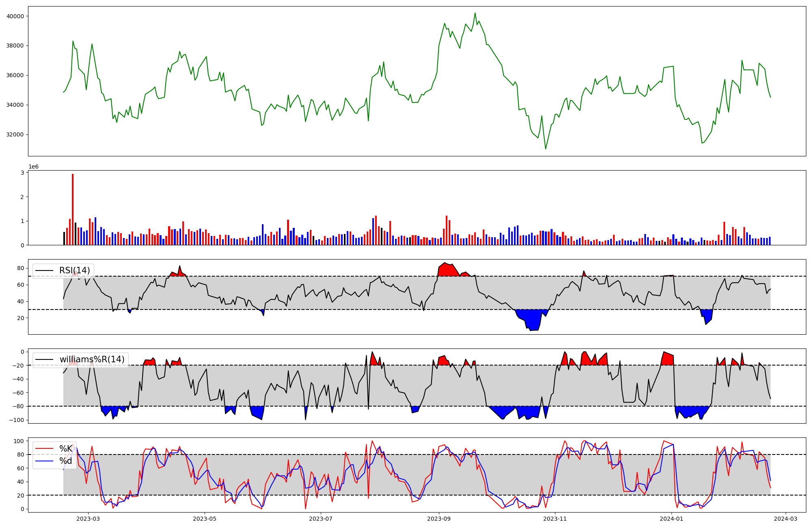Click the 32000 price axis tick label
Screen dimensions: 812x528
[15, 134]
